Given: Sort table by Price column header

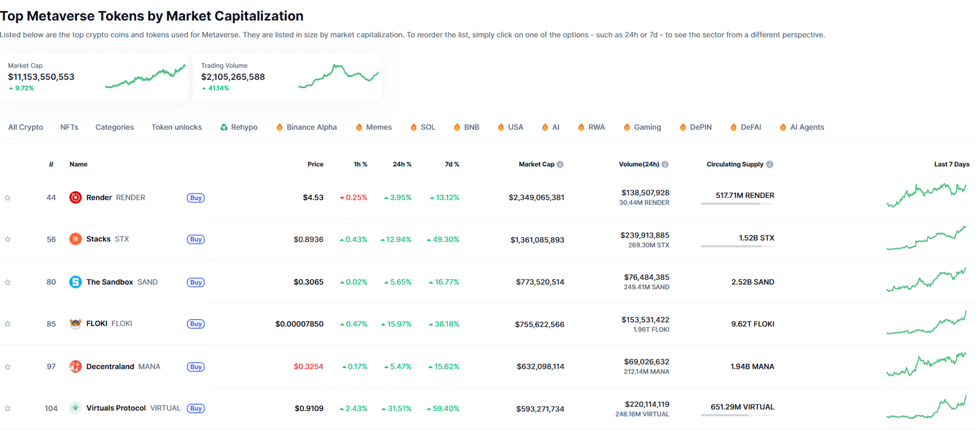Looking at the screenshot, I should (x=315, y=164).
